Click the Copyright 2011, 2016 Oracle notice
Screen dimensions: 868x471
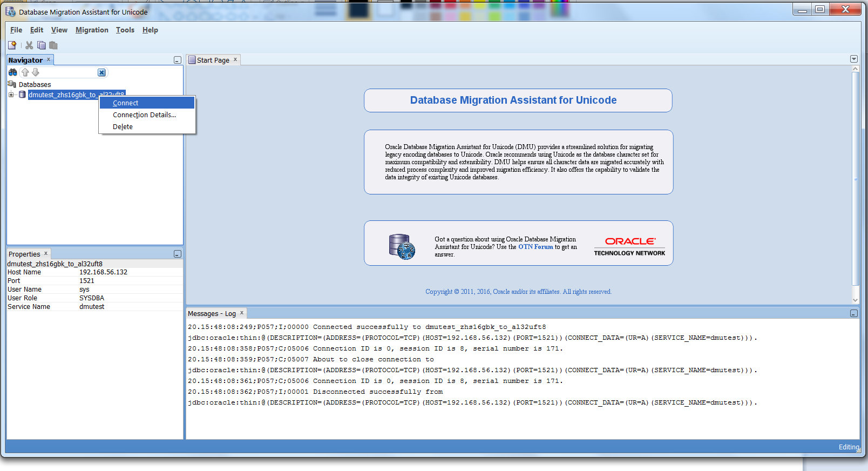[518, 292]
